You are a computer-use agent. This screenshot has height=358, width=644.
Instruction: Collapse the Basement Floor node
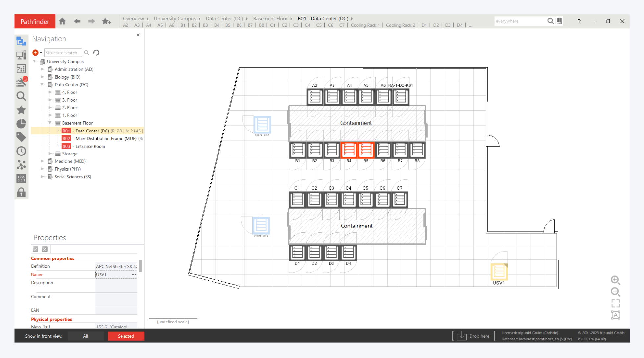pyautogui.click(x=50, y=123)
